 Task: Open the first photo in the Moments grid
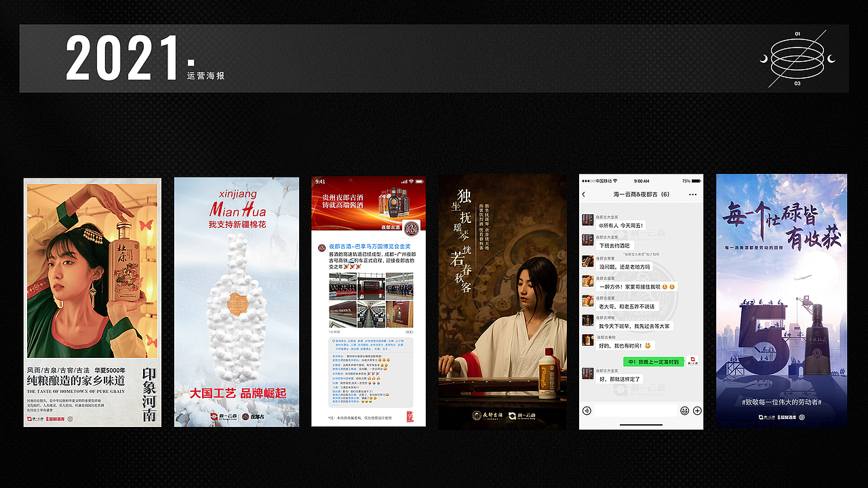[342, 286]
